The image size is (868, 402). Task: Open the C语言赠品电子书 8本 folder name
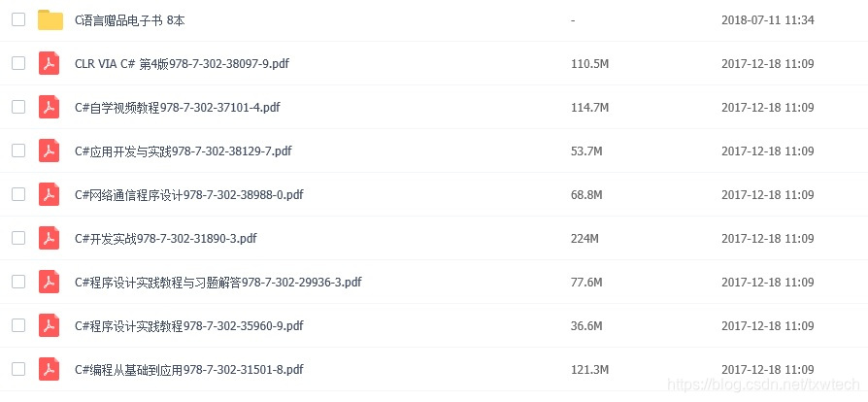click(130, 20)
